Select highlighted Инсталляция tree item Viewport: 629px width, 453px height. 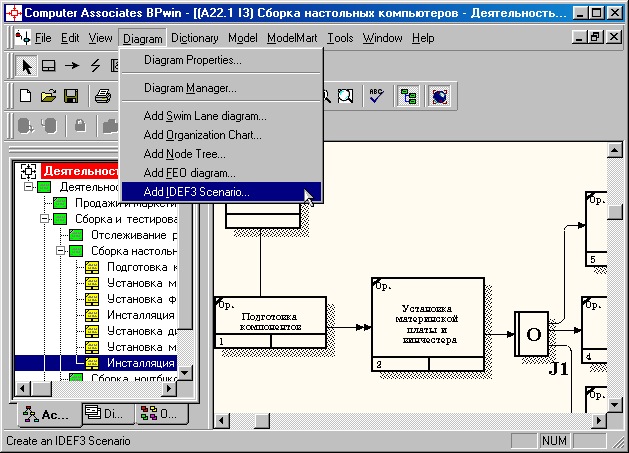click(x=141, y=363)
